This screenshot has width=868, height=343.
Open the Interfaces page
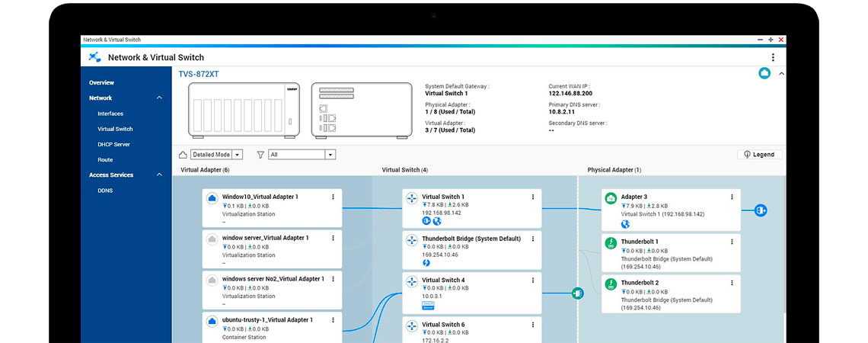pyautogui.click(x=110, y=114)
